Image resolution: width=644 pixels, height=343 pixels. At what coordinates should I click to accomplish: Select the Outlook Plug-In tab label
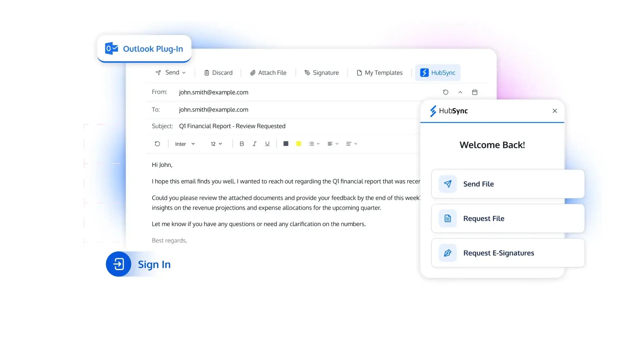click(x=144, y=49)
